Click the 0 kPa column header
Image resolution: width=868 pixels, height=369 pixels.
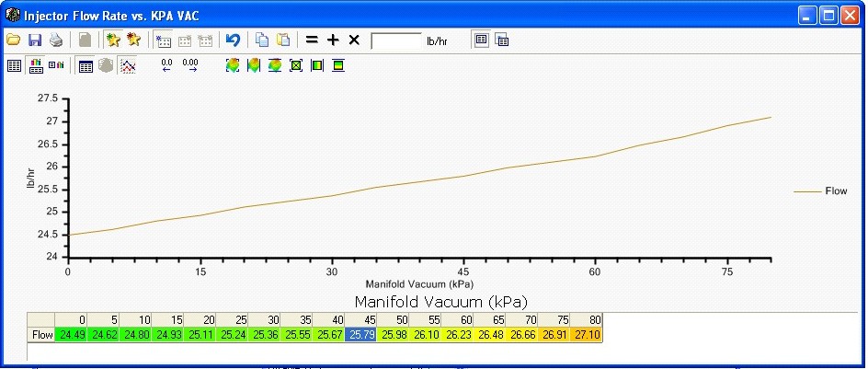71,319
